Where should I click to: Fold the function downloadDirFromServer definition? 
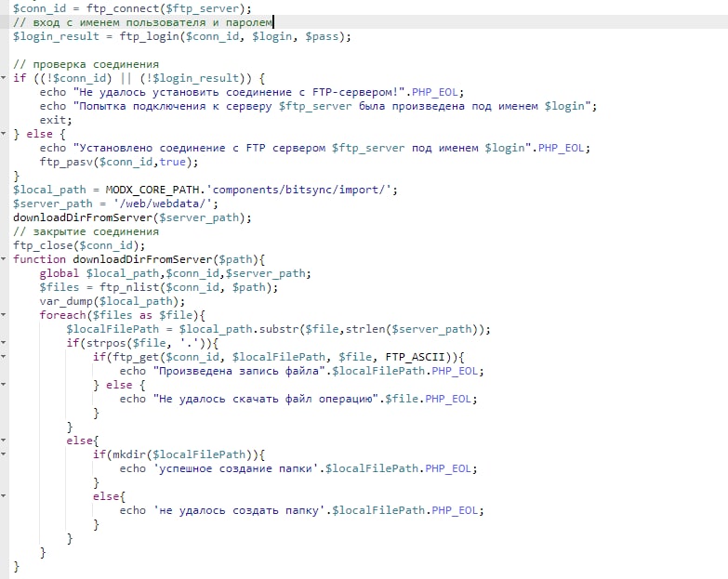(x=3, y=259)
